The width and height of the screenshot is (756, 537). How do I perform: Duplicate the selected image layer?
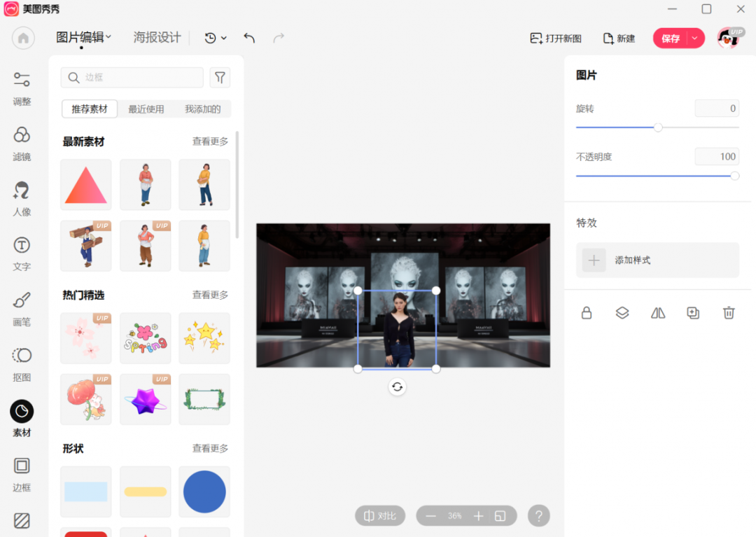(693, 313)
